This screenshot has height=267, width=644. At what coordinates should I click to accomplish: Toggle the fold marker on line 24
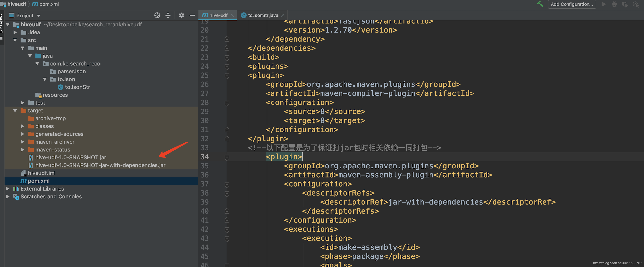click(x=227, y=66)
